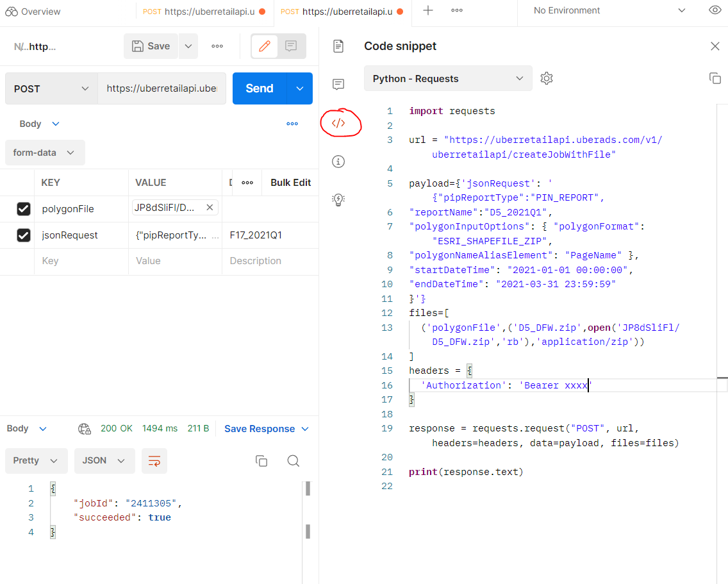This screenshot has width=728, height=584.
Task: Click the Authorization Bearer code line
Action: pos(506,385)
